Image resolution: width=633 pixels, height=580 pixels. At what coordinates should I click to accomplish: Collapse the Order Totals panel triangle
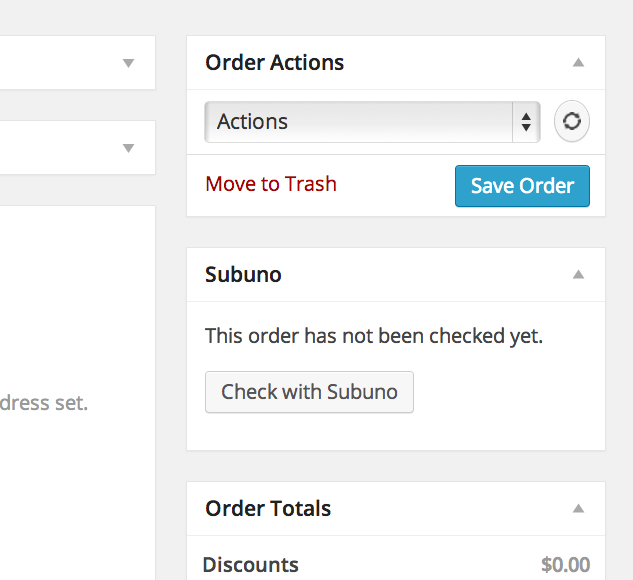(x=579, y=509)
